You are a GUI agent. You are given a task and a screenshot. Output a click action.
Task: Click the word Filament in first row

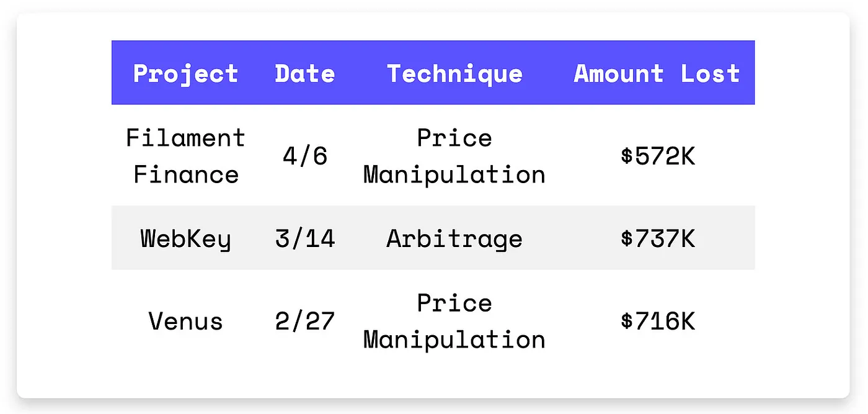click(185, 137)
